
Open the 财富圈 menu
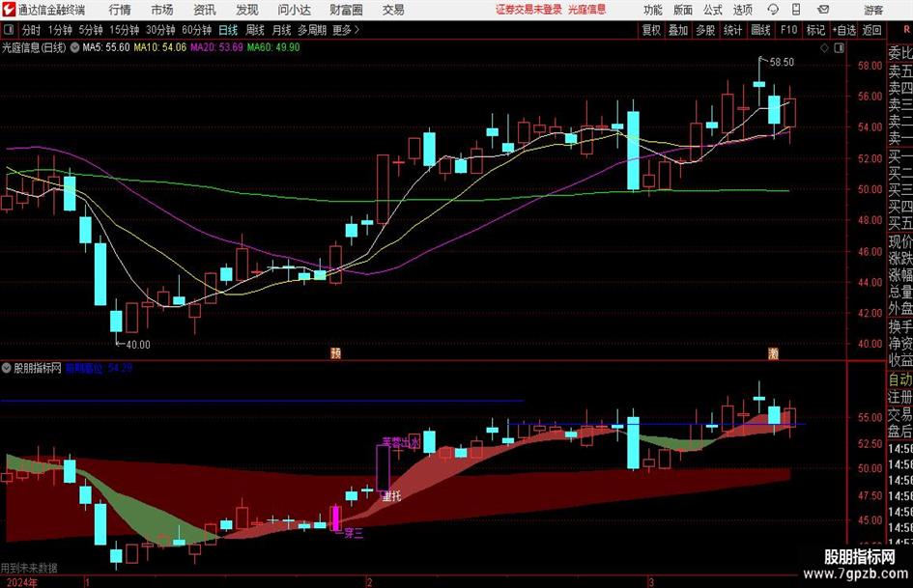[346, 10]
